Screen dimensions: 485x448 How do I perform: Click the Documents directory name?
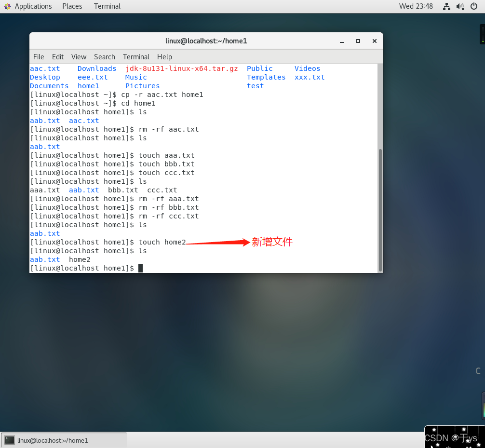[x=49, y=86]
